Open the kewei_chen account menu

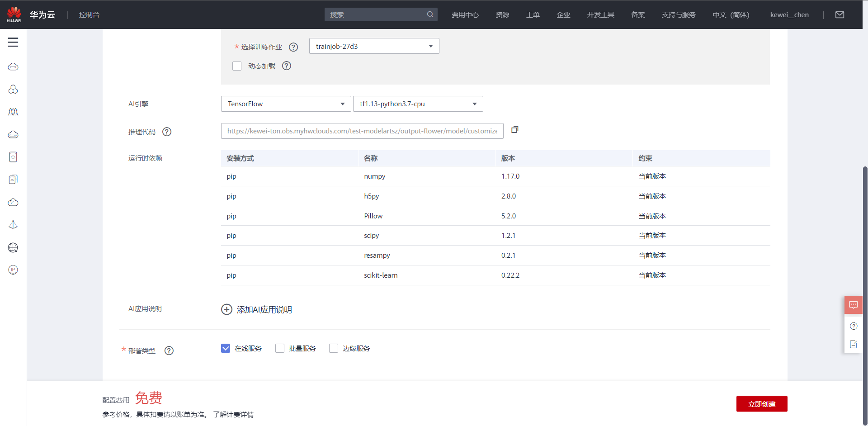[789, 14]
